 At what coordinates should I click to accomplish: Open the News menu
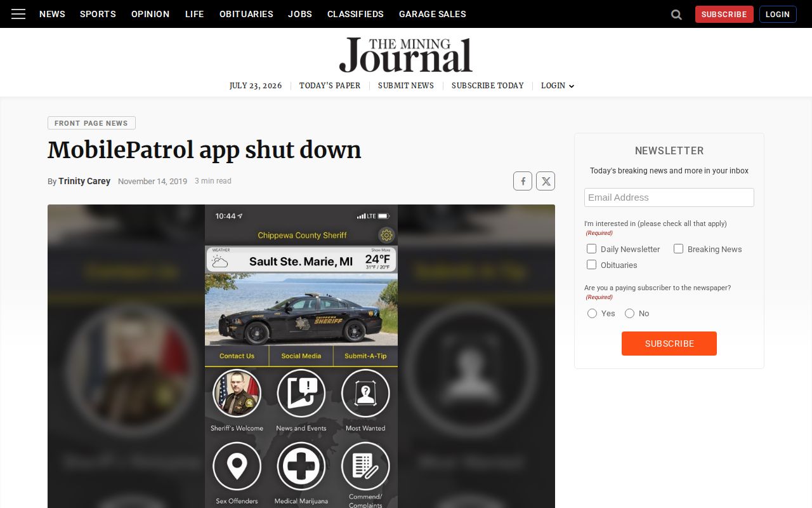[x=52, y=14]
